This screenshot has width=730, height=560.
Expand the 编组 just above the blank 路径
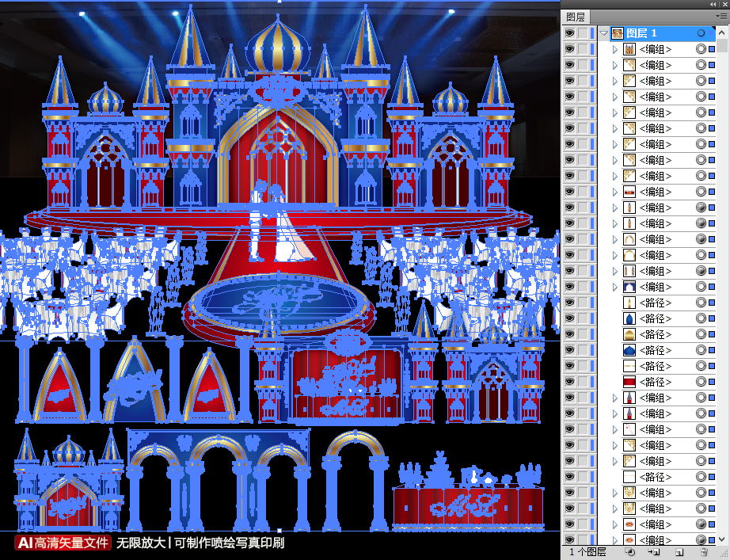coord(615,461)
